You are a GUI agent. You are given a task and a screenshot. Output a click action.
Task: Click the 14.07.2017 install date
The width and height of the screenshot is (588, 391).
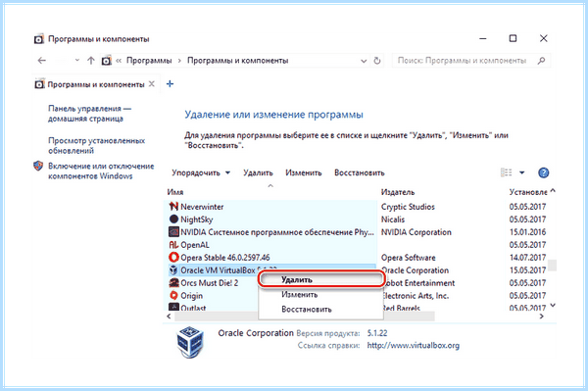(527, 258)
